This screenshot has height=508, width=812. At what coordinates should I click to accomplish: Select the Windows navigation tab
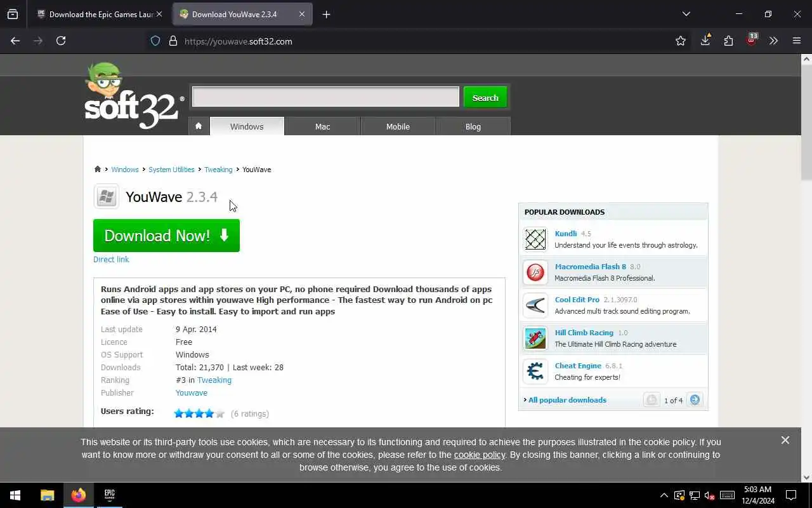click(x=247, y=126)
